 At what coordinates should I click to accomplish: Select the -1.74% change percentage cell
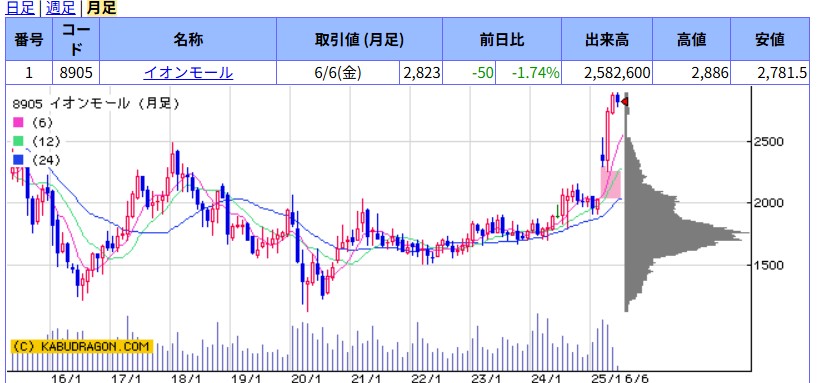tap(529, 73)
